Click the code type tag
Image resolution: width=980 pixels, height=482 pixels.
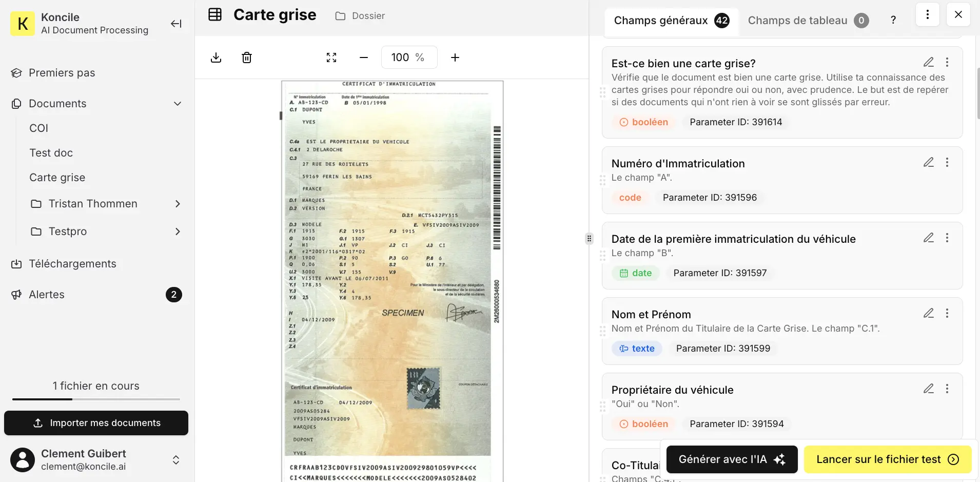point(630,198)
